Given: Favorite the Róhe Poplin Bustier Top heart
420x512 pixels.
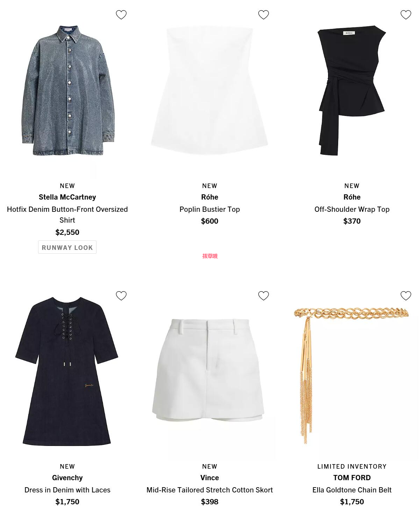Looking at the screenshot, I should click(x=263, y=15).
